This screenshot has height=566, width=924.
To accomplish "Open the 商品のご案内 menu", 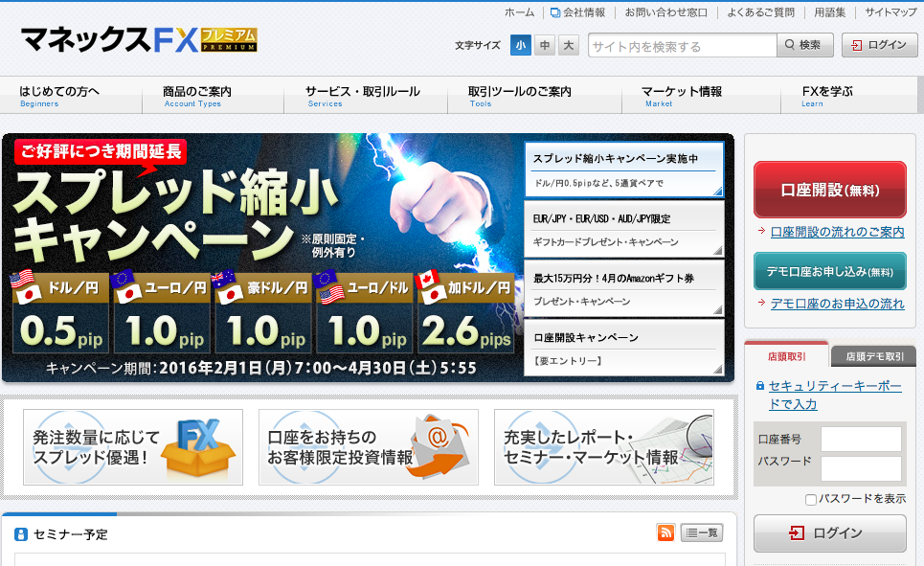I will coord(213,96).
